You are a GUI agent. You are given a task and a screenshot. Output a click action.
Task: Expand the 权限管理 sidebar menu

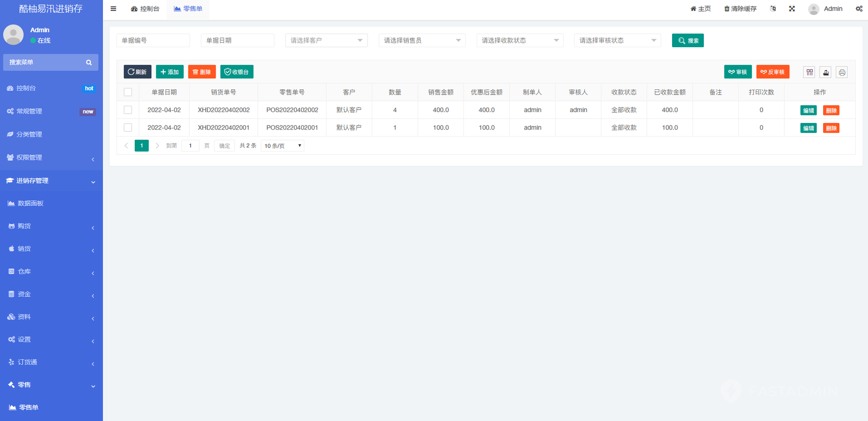click(51, 158)
